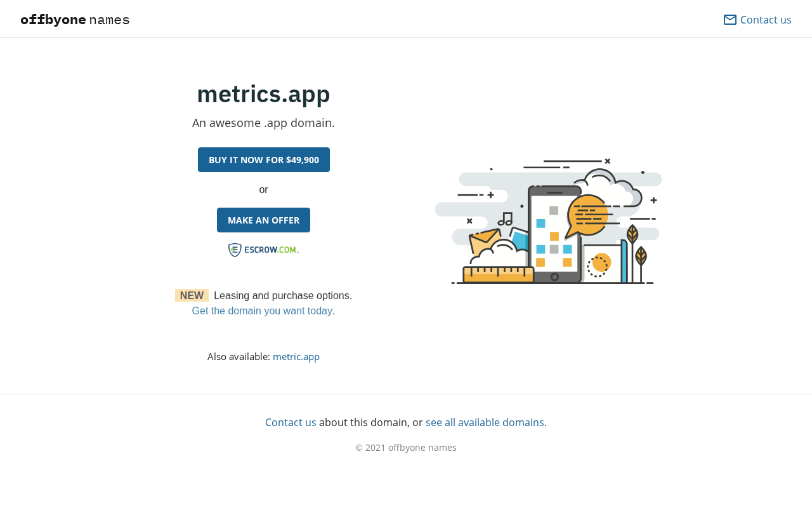Image resolution: width=812 pixels, height=508 pixels.
Task: Click the offbyone names logo
Action: tap(75, 20)
